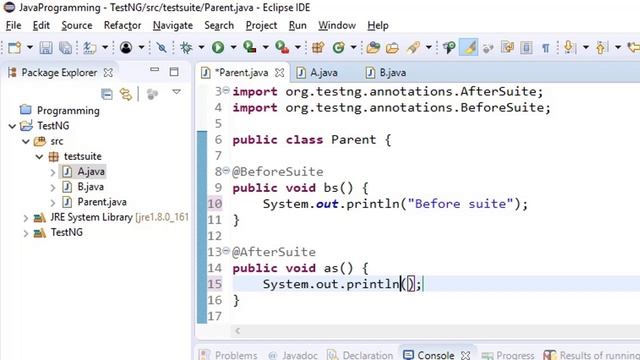Click Collapse All in Package Explorer
The height and width of the screenshot is (360, 640).
click(107, 94)
